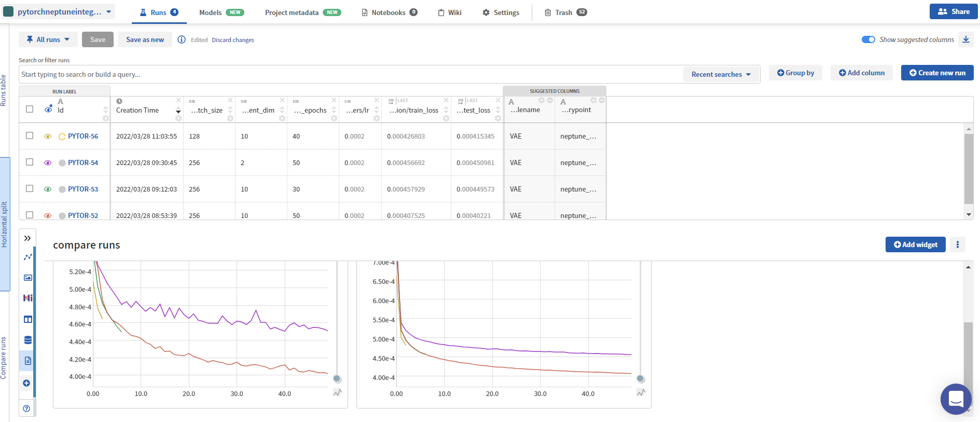Open the chat support bubble
The width and height of the screenshot is (980, 422).
tap(956, 399)
